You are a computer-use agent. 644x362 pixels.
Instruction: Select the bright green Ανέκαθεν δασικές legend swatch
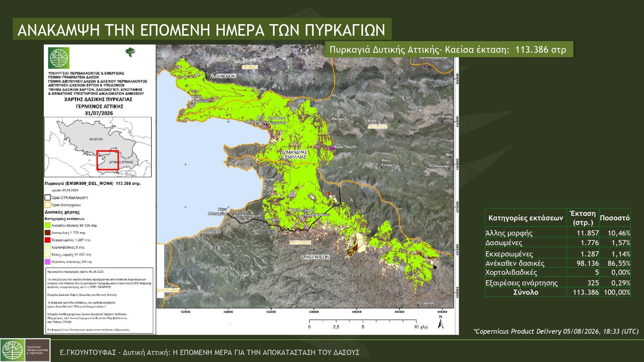click(48, 225)
